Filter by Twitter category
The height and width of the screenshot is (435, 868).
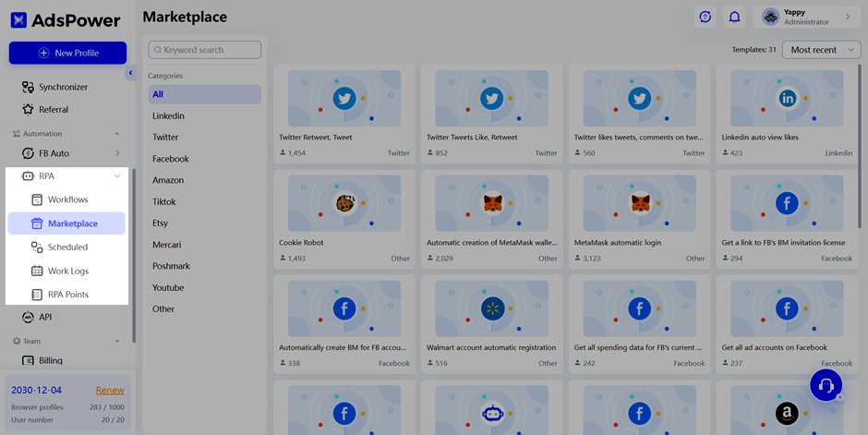click(165, 138)
